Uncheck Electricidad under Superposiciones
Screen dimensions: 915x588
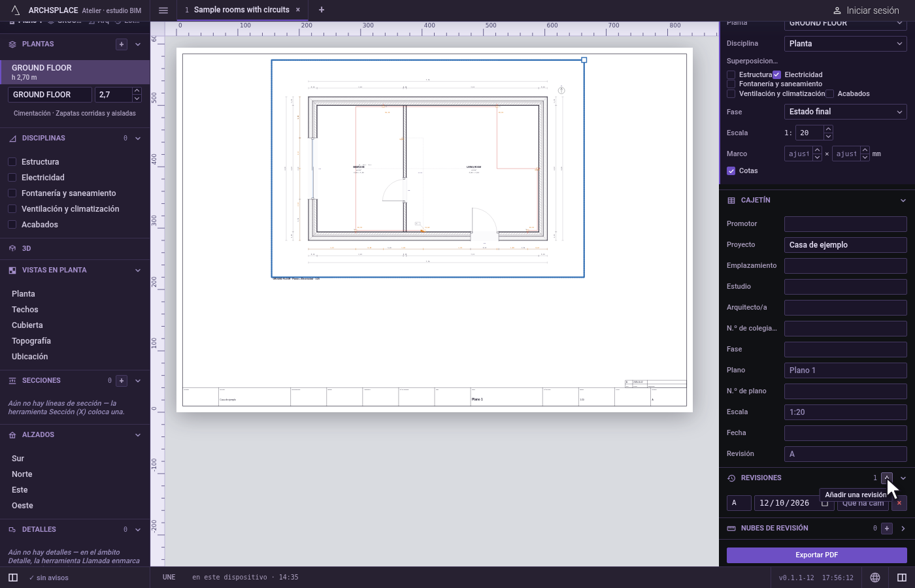(x=776, y=75)
